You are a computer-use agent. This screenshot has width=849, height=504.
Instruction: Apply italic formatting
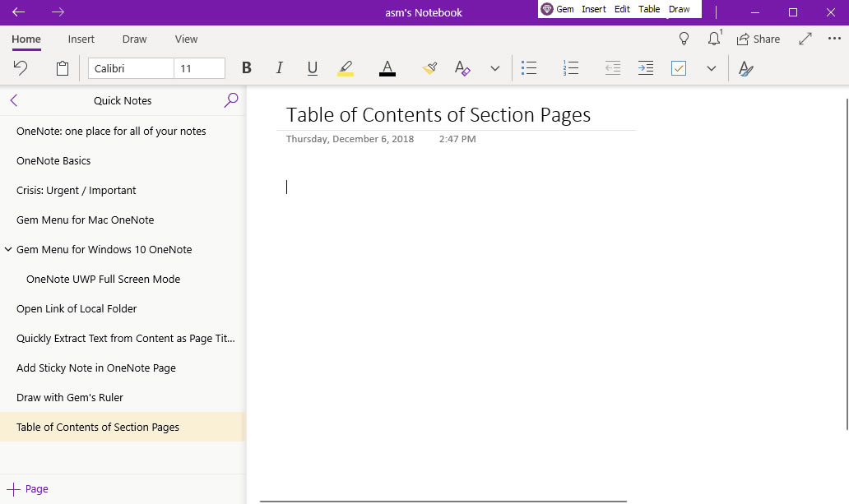coord(279,68)
